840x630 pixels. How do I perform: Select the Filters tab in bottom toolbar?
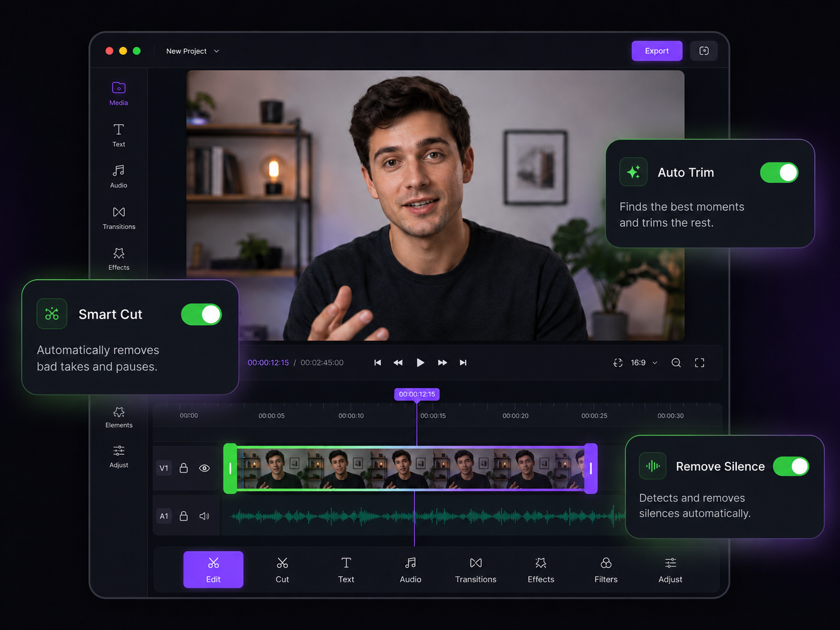pos(606,570)
